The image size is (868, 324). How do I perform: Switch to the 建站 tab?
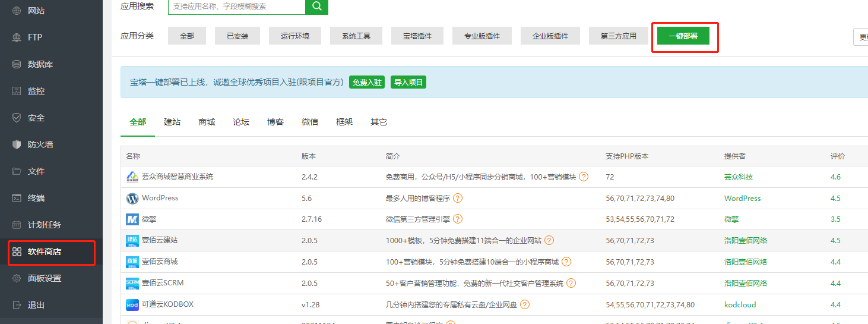(x=172, y=122)
